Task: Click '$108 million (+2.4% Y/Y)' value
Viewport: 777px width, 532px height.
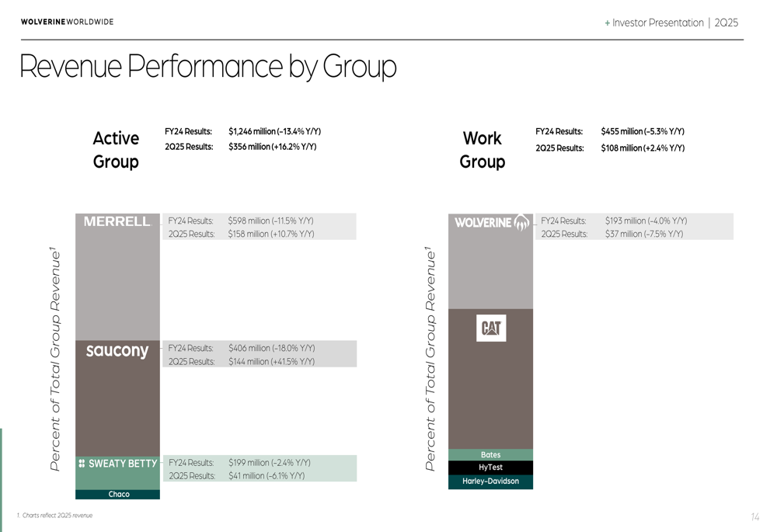Action: pos(643,148)
